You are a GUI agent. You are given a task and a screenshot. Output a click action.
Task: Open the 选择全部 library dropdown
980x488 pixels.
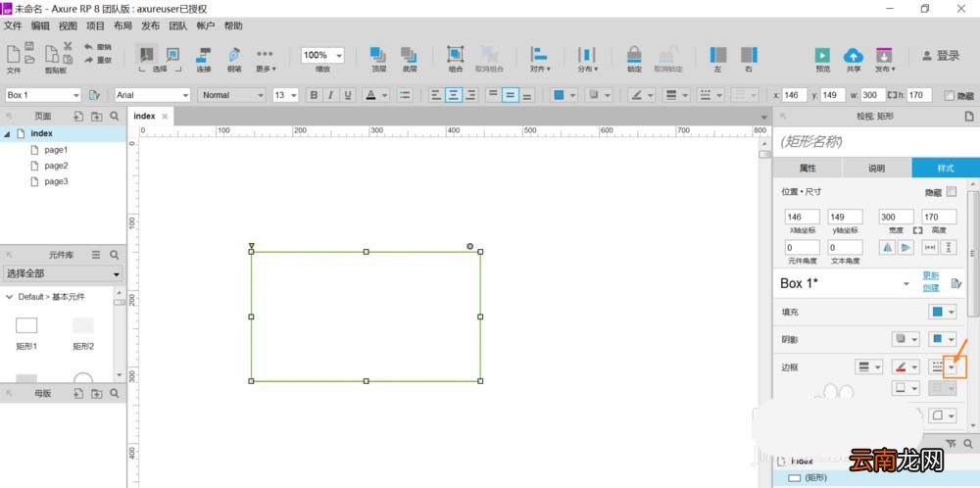[63, 273]
